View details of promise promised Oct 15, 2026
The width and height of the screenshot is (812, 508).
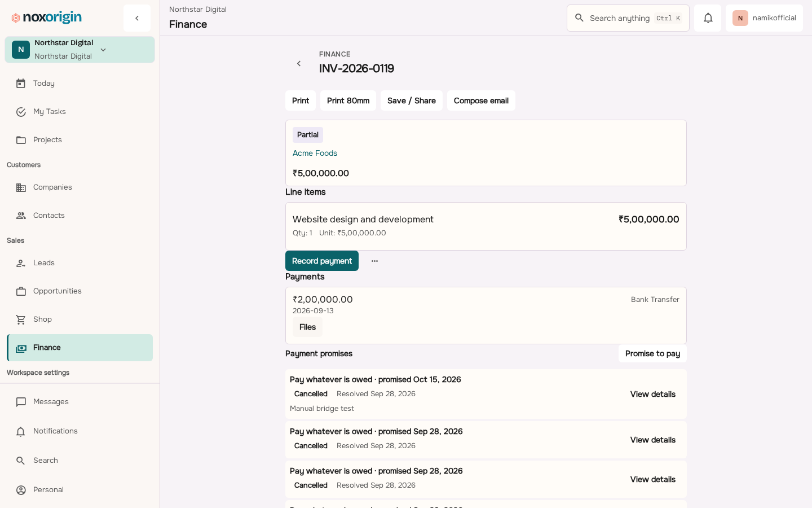(652, 394)
